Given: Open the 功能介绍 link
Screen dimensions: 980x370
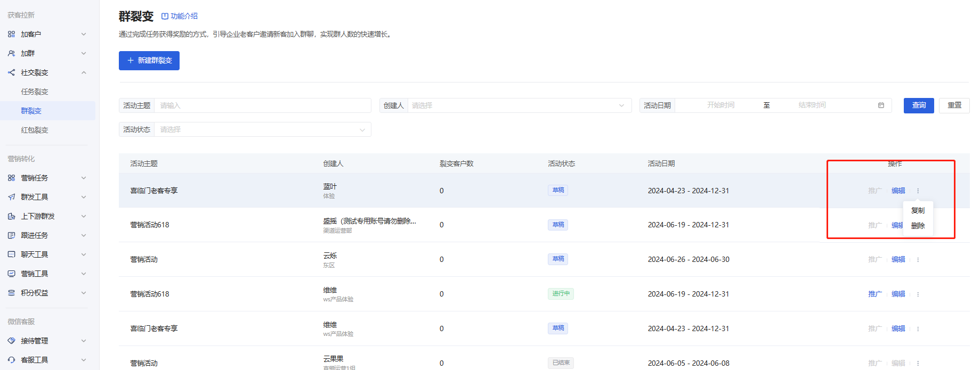Looking at the screenshot, I should [184, 16].
